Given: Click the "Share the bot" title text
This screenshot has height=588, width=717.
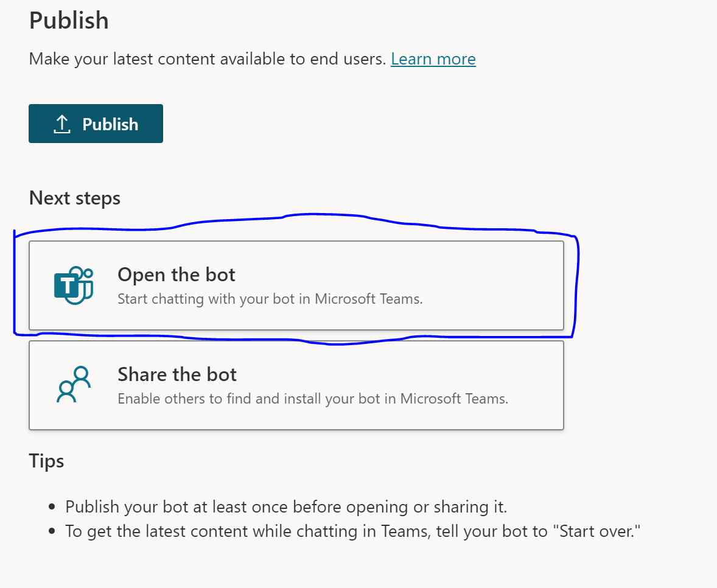Looking at the screenshot, I should 177,374.
